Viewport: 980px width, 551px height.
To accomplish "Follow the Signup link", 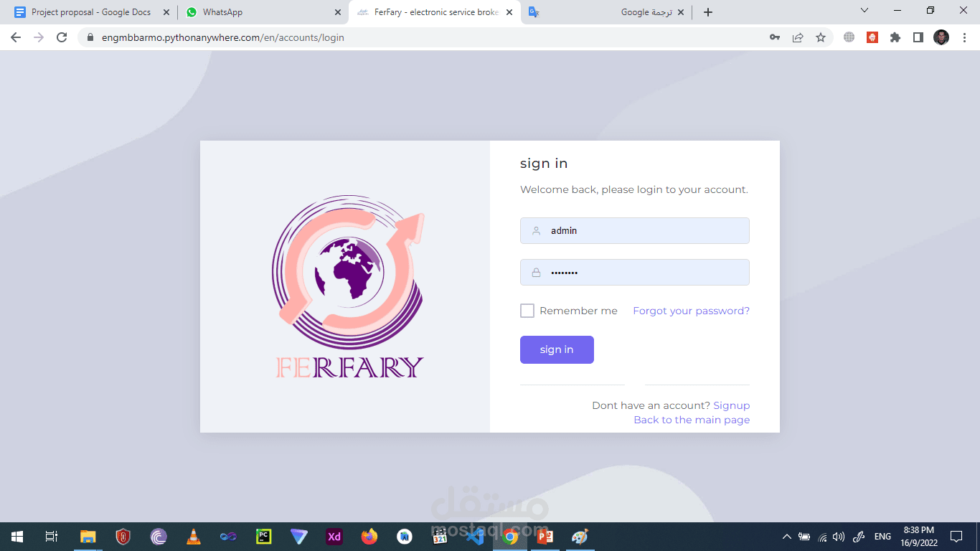I will 731,405.
